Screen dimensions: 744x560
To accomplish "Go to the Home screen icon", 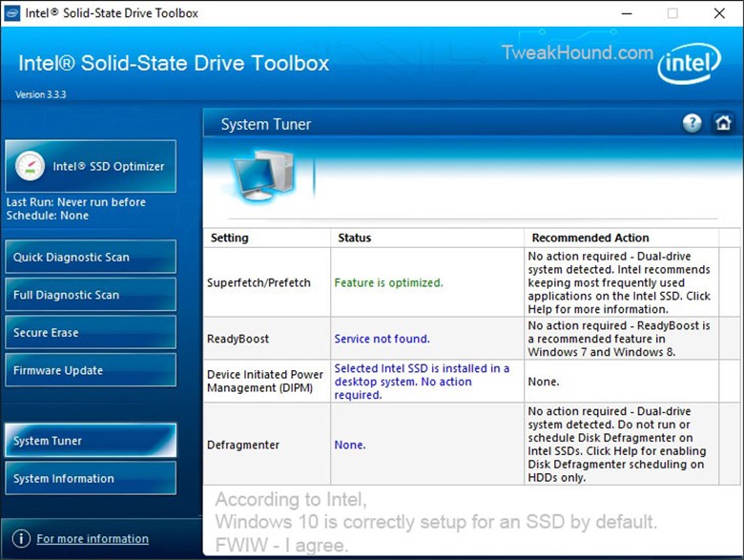I will click(x=723, y=123).
